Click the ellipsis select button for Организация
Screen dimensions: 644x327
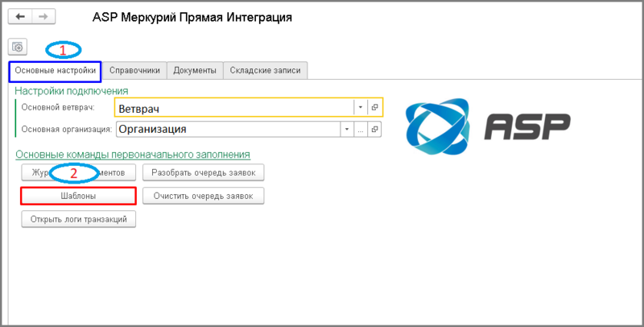(361, 129)
